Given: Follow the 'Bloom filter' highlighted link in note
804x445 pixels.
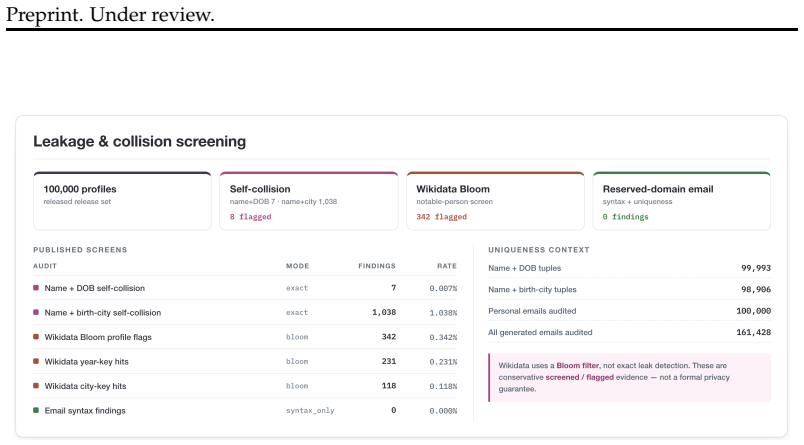Looking at the screenshot, I should pyautogui.click(x=577, y=366).
